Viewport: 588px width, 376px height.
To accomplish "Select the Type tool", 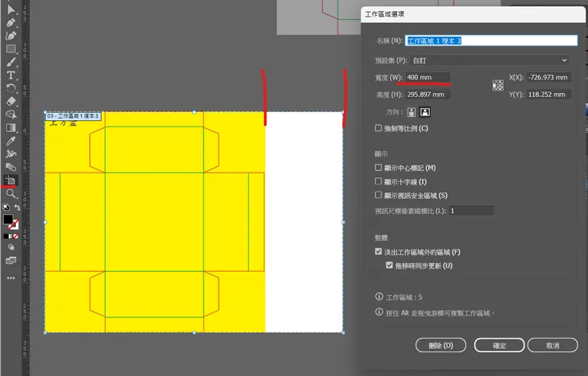I will [11, 75].
